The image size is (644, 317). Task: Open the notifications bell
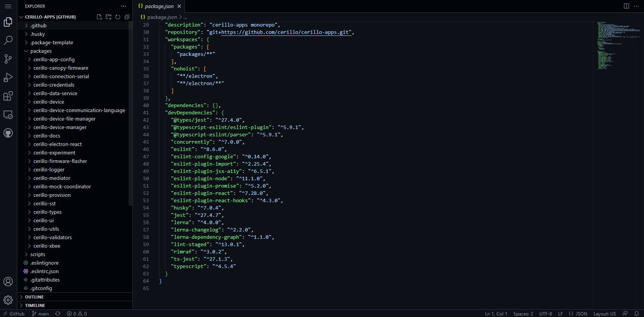(x=637, y=314)
